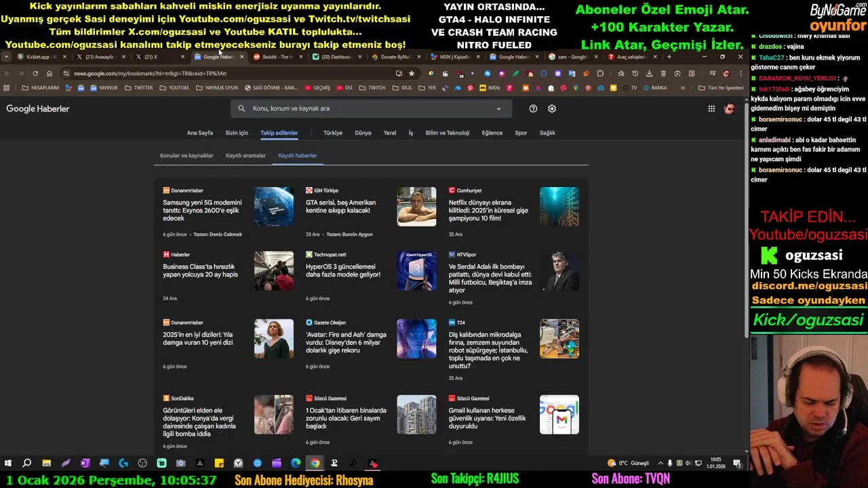The height and width of the screenshot is (488, 868).
Task: Click the browser back arrow
Action: pos(7,73)
